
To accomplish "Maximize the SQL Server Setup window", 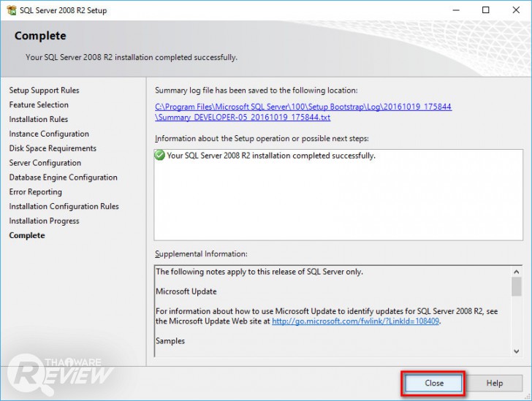I will [486, 10].
